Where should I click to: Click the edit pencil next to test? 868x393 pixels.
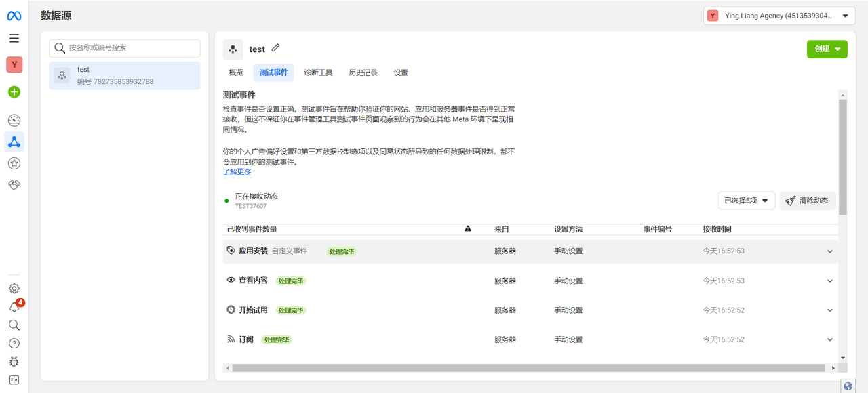tap(277, 48)
